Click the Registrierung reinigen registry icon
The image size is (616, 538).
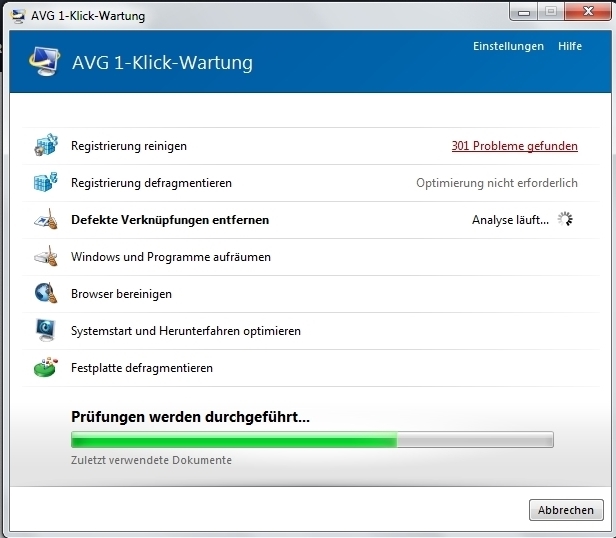(x=46, y=145)
